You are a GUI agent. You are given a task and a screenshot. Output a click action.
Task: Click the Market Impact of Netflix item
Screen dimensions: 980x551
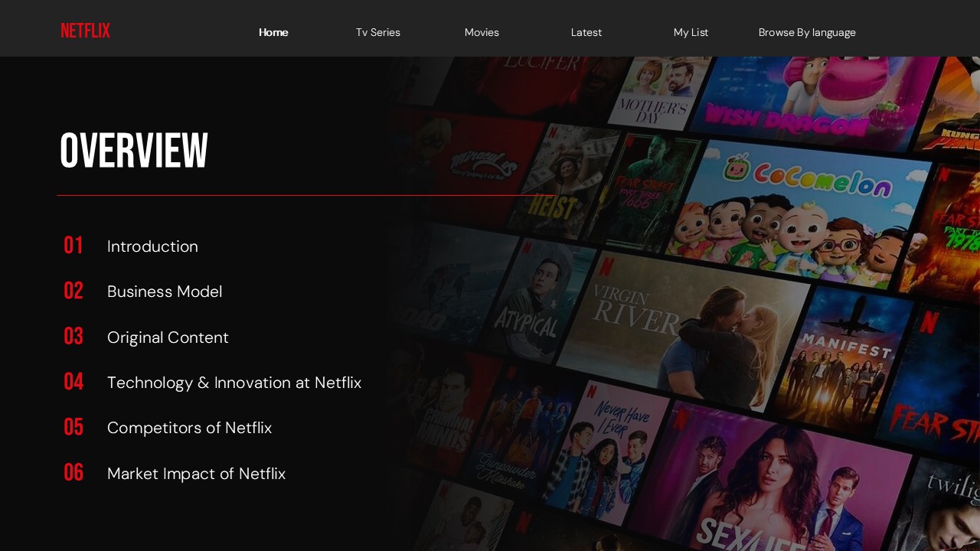click(196, 474)
